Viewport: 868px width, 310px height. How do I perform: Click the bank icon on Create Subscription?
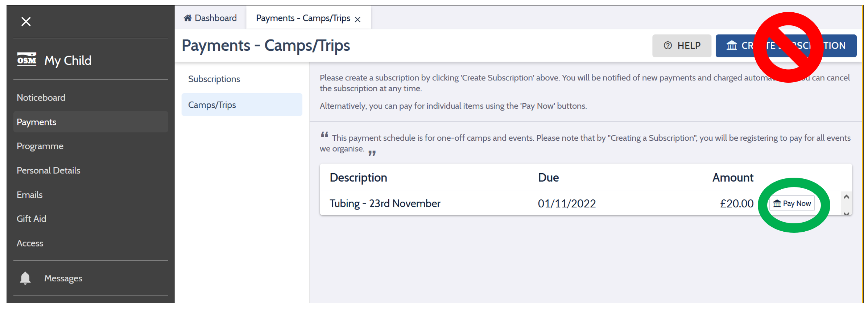pyautogui.click(x=732, y=46)
